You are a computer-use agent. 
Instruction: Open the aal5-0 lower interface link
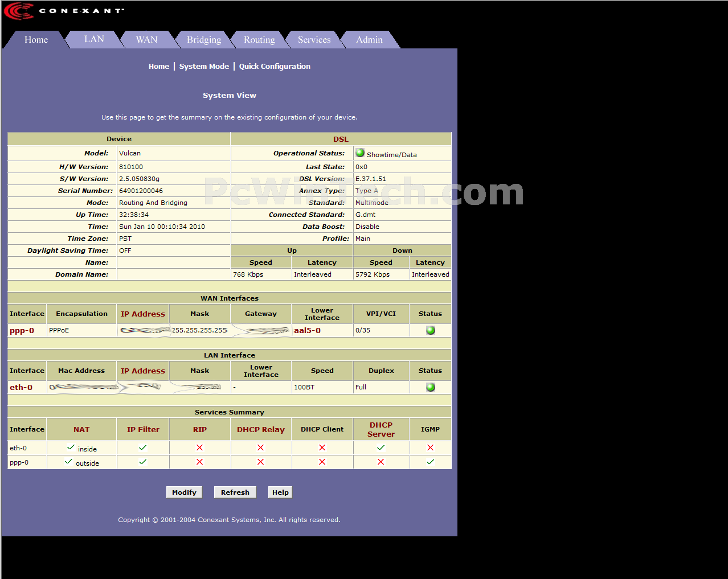point(307,331)
